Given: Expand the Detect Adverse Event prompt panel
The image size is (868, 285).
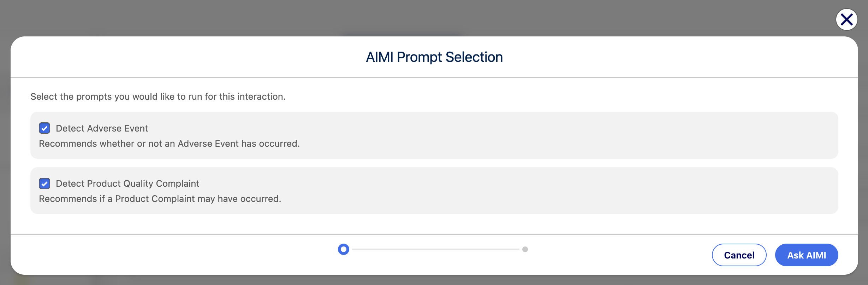Looking at the screenshot, I should (x=434, y=135).
